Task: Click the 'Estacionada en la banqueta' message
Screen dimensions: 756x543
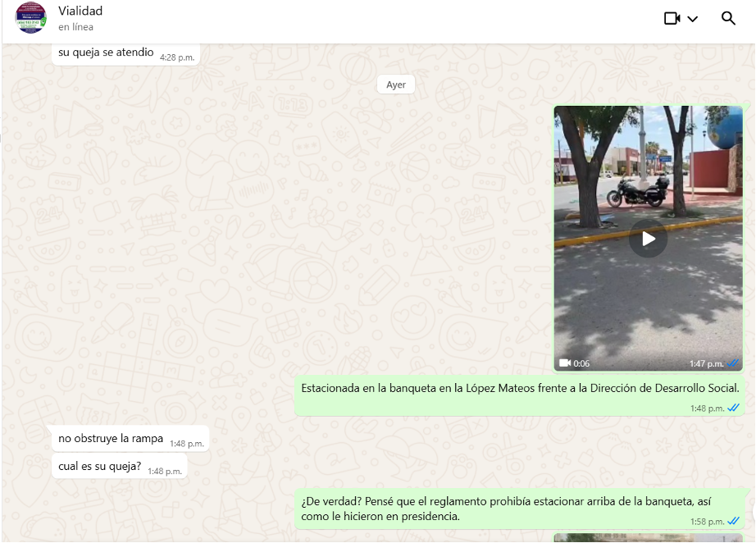Action: pyautogui.click(x=520, y=389)
